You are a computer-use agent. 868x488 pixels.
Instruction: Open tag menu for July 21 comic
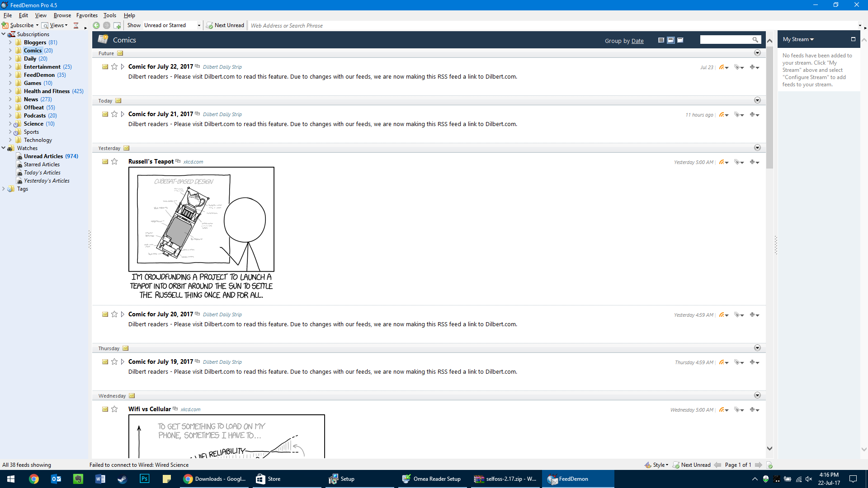(x=739, y=115)
